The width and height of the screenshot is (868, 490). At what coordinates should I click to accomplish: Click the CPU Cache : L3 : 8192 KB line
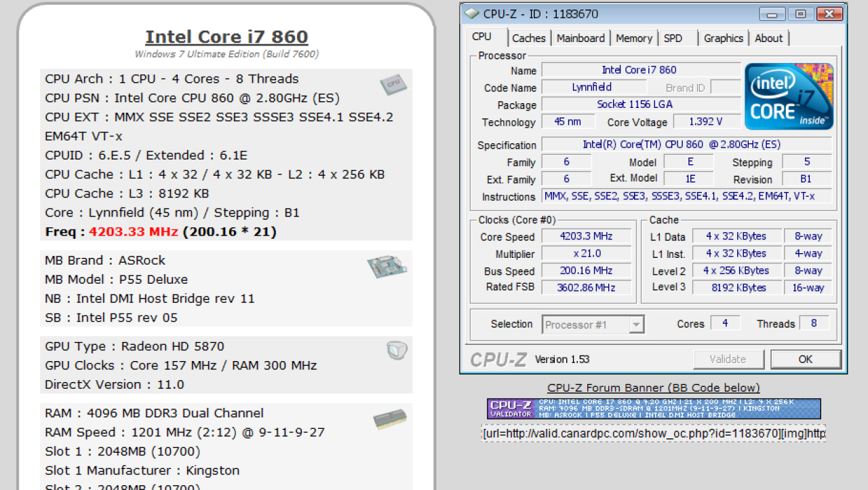[127, 193]
